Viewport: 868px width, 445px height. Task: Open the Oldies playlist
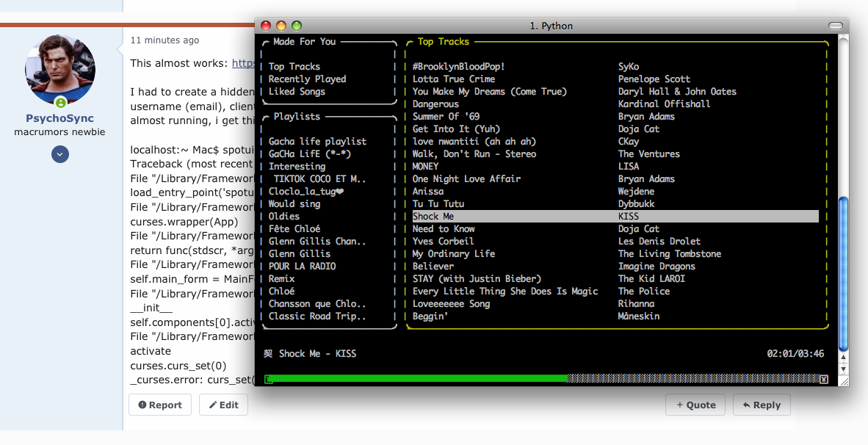(284, 217)
